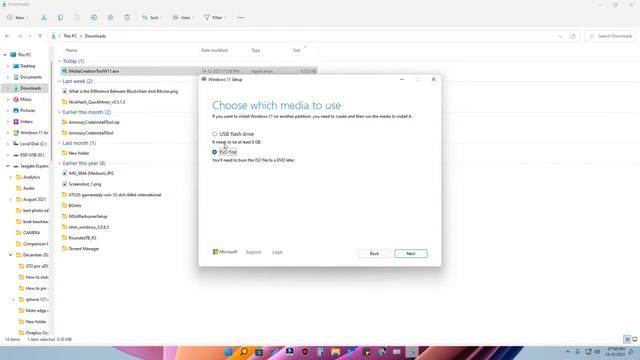Image resolution: width=640 pixels, height=360 pixels.
Task: Select the AmouryCrateInstallTool.zip file
Action: point(94,122)
